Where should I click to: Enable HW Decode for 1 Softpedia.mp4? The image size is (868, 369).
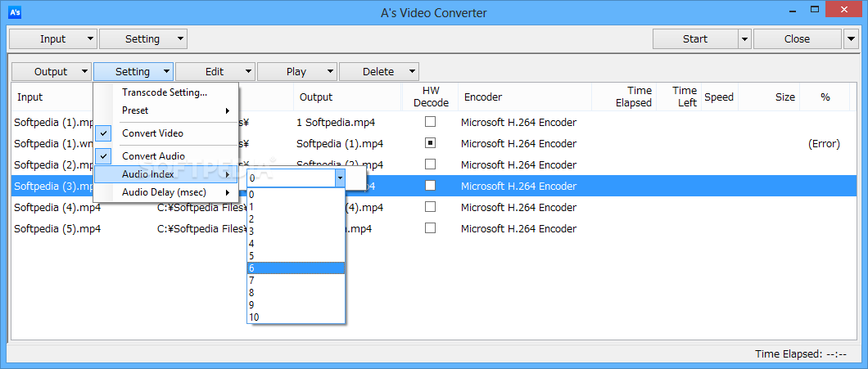430,121
